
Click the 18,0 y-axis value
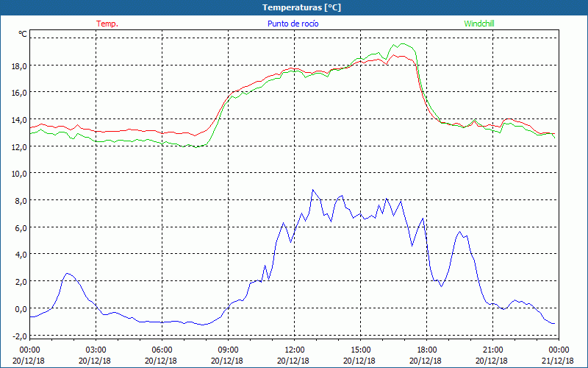click(19, 66)
